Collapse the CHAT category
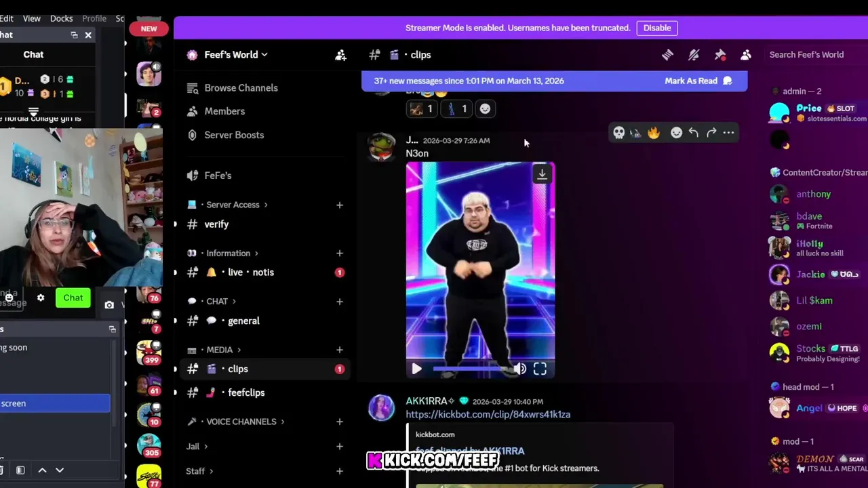The width and height of the screenshot is (868, 488). tap(217, 302)
